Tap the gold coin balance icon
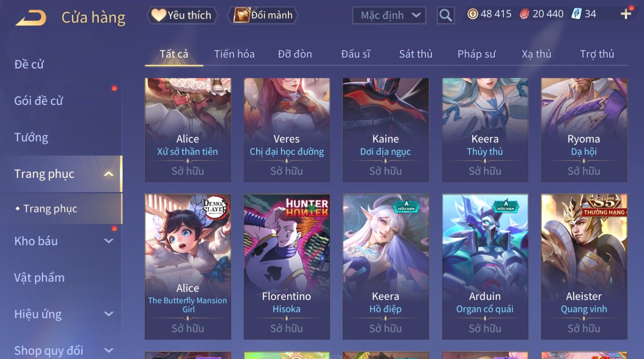 pyautogui.click(x=473, y=14)
